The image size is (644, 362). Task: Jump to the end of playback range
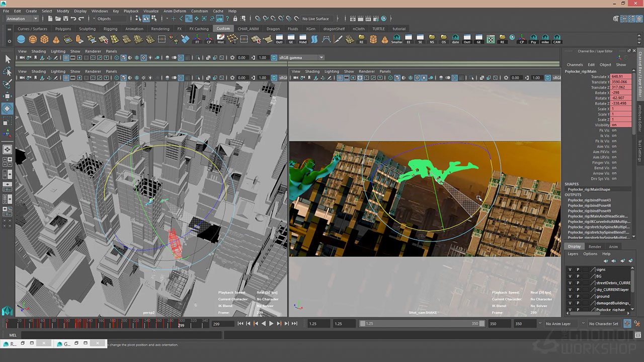pyautogui.click(x=294, y=324)
